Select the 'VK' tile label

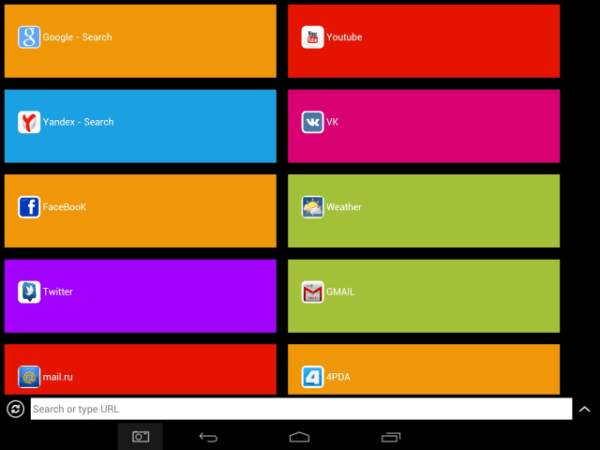pos(332,122)
